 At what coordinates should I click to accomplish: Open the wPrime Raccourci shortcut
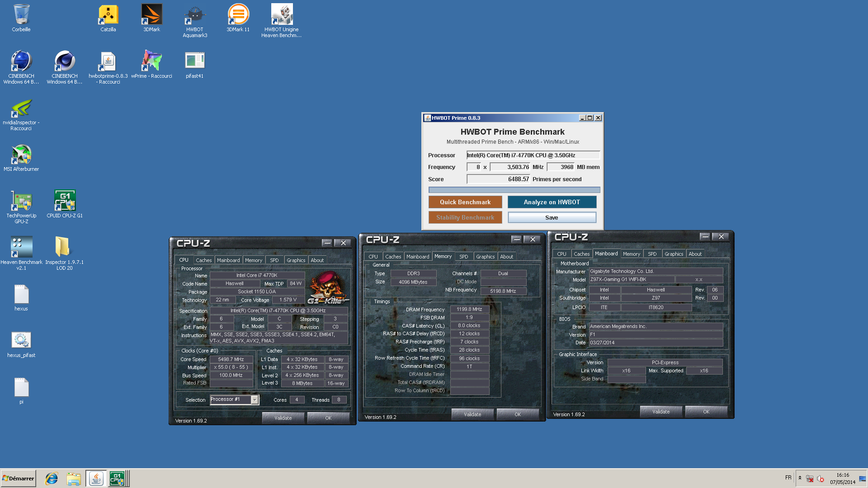point(151,65)
